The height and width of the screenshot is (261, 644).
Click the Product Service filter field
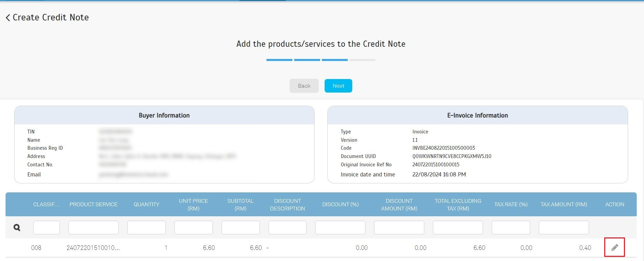point(93,228)
